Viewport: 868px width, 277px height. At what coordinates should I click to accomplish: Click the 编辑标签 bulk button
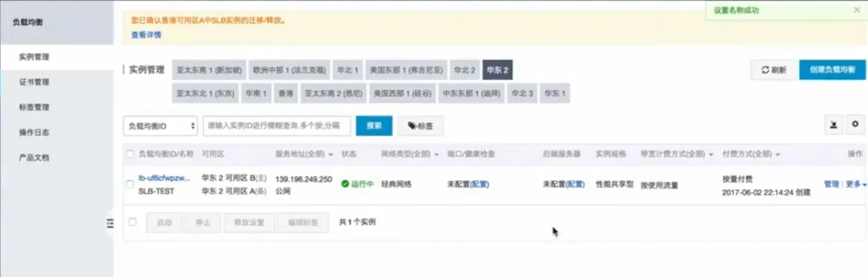[x=303, y=223]
